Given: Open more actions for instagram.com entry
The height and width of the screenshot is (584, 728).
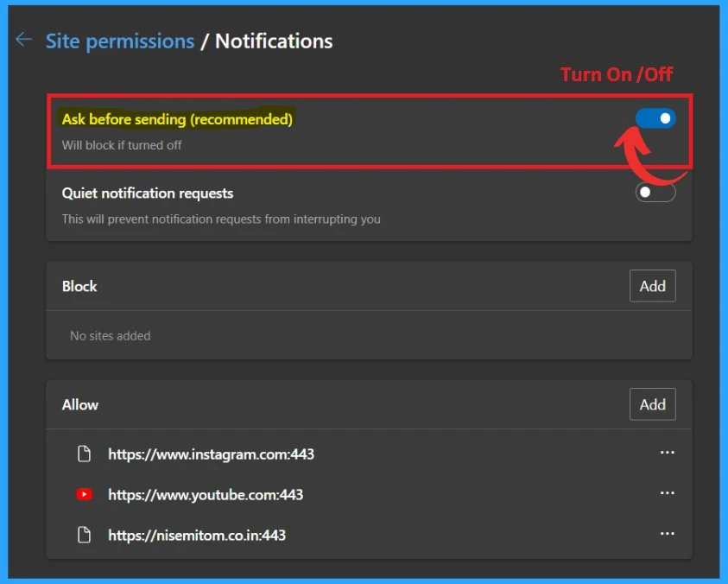Looking at the screenshot, I should click(667, 453).
